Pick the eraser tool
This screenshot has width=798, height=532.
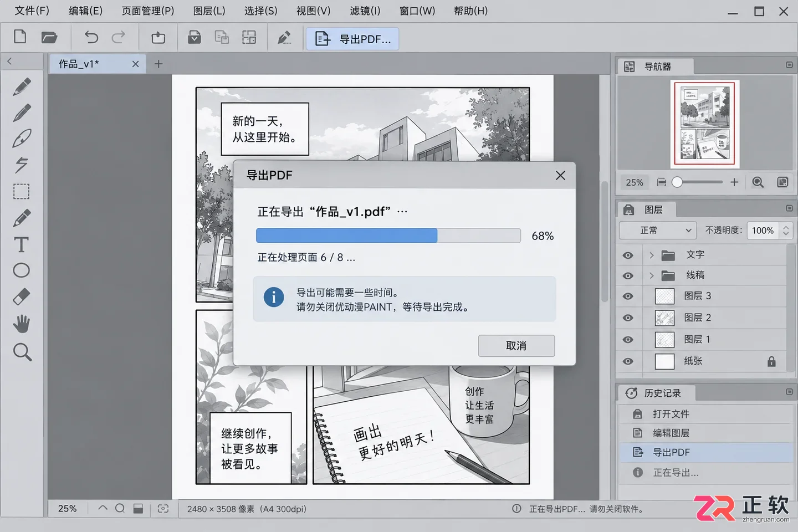[21, 297]
